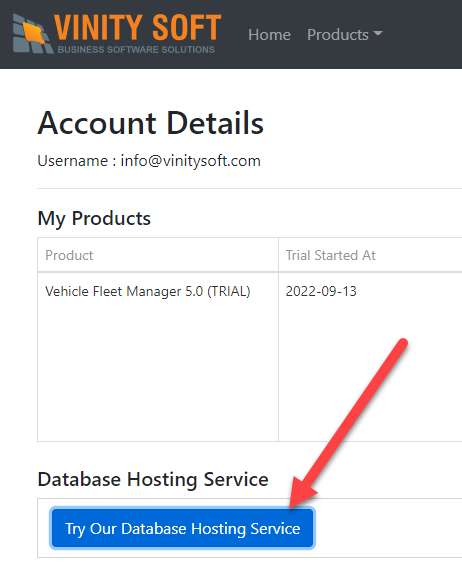The image size is (462, 569).
Task: Click the 2022-09-13 trial date cell
Action: [x=370, y=357]
